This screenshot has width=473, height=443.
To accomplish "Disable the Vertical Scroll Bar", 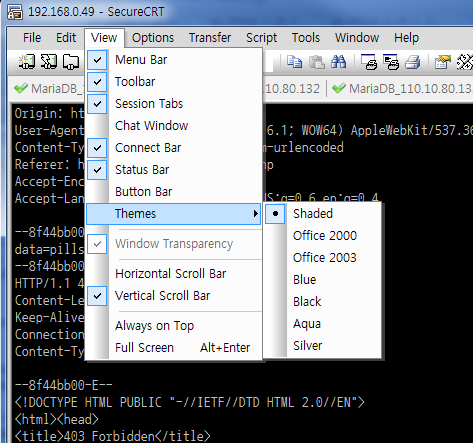I will [173, 296].
